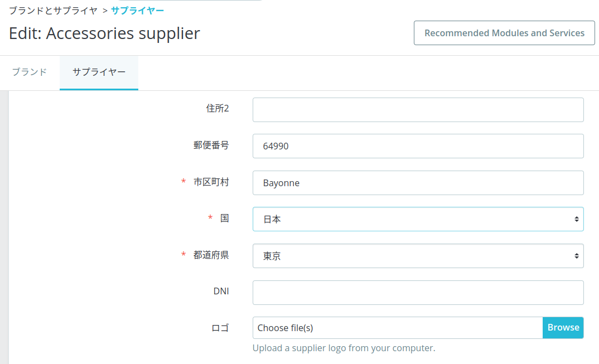
Task: Select the サプライヤー tab
Action: click(x=99, y=72)
